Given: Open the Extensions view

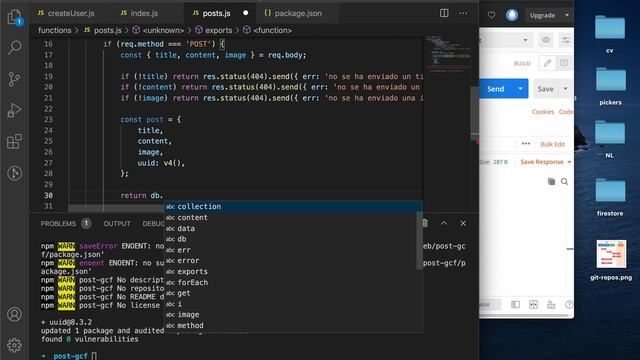Looking at the screenshot, I should coord(14,142).
